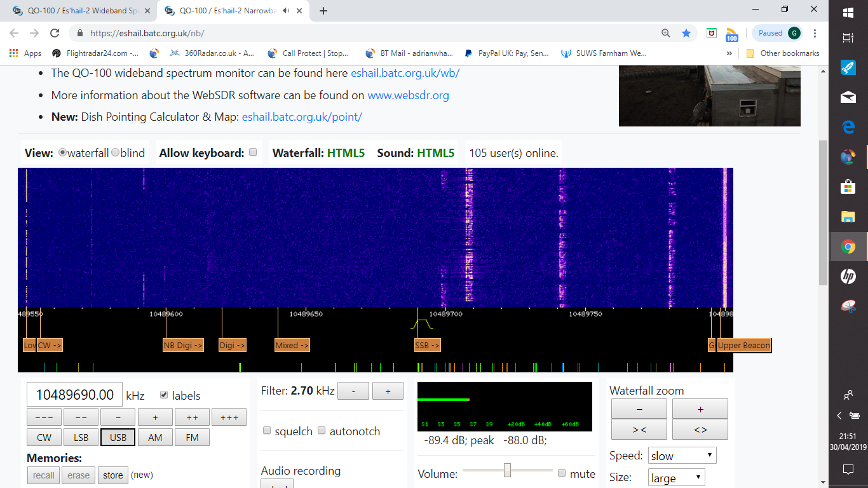Narrow the filter with the minus button
Screen dimensions: 868x488
[353, 391]
